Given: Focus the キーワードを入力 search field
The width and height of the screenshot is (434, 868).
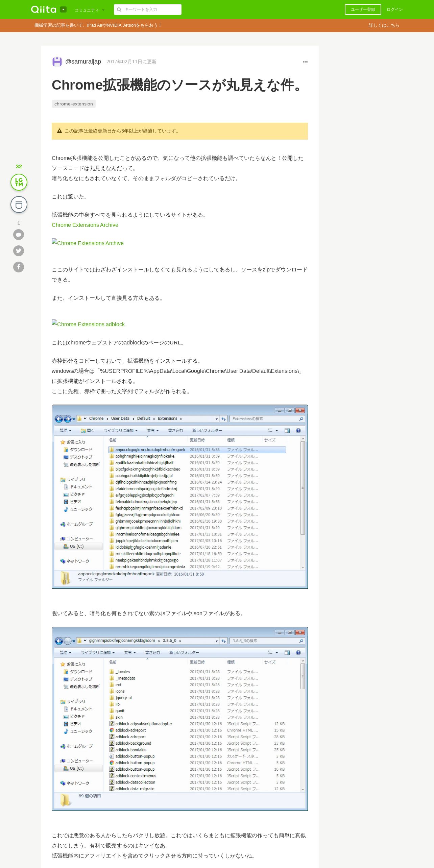Looking at the screenshot, I should click(x=148, y=9).
